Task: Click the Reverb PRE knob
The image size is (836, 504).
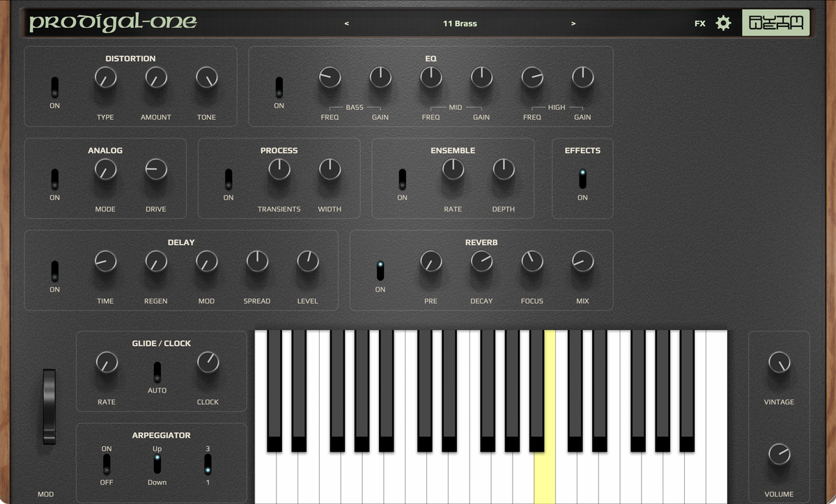Action: pyautogui.click(x=431, y=261)
